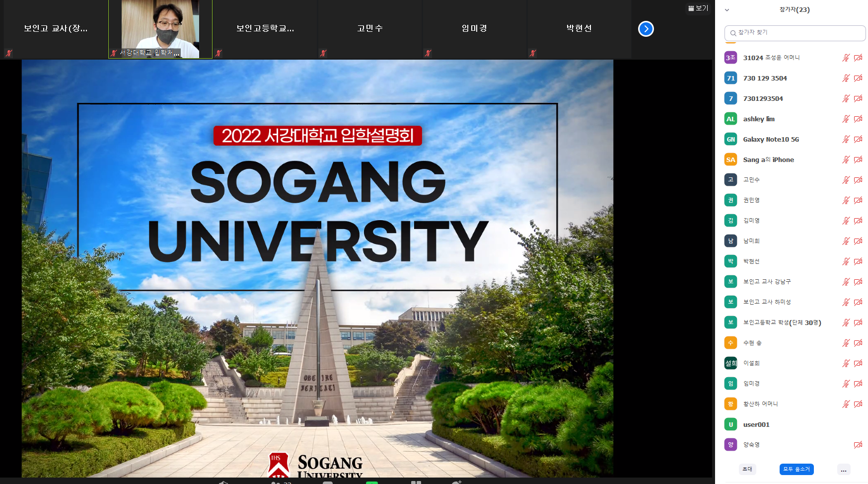Click in the 참가자 찾기 search field

click(x=795, y=33)
